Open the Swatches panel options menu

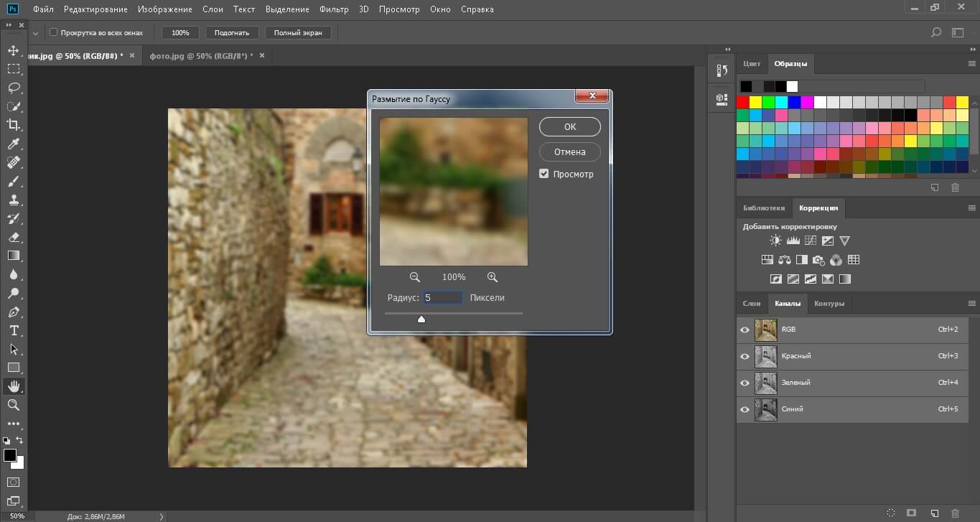[972, 64]
